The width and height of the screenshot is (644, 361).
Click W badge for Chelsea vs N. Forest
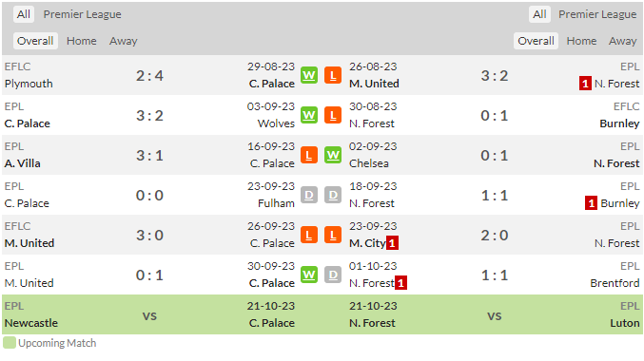333,155
